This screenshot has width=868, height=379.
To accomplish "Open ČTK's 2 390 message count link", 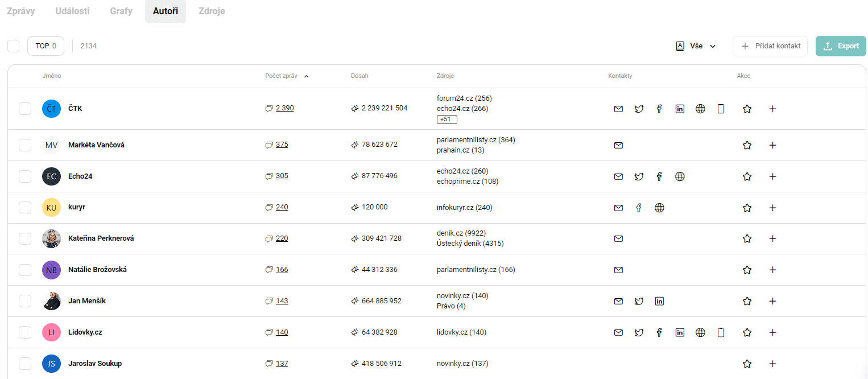I will pyautogui.click(x=284, y=108).
